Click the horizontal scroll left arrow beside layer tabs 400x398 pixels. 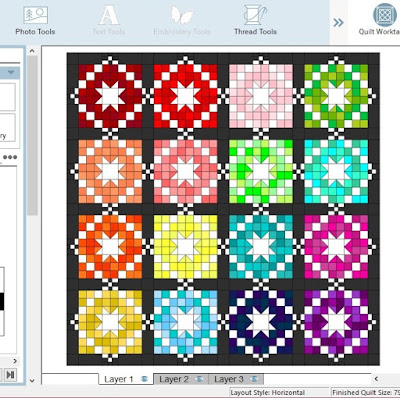pyautogui.click(x=376, y=379)
